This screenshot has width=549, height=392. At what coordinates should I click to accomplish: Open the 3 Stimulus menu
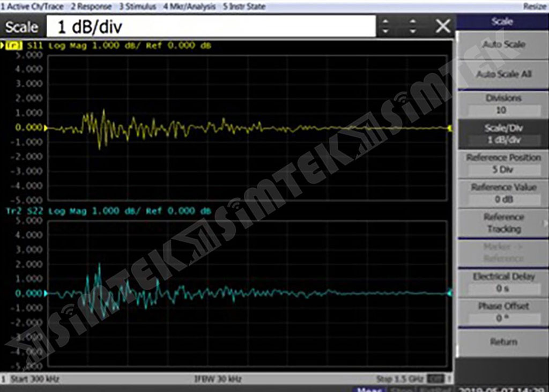[x=137, y=6]
